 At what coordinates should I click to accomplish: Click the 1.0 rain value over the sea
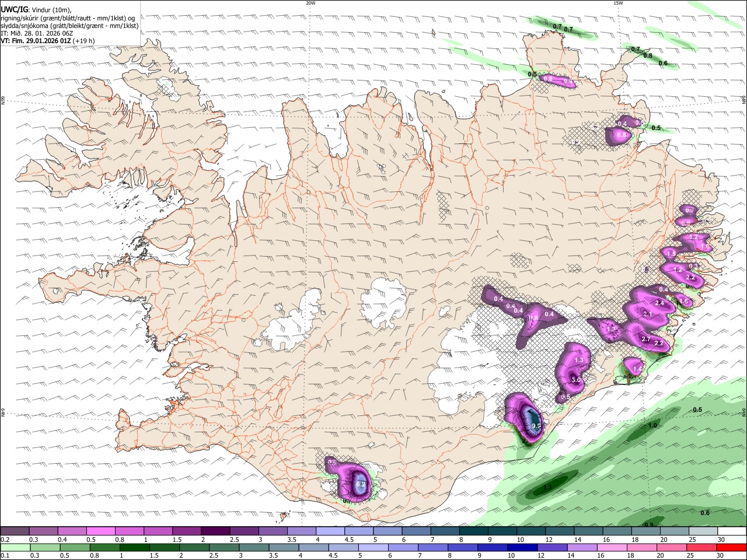point(652,425)
